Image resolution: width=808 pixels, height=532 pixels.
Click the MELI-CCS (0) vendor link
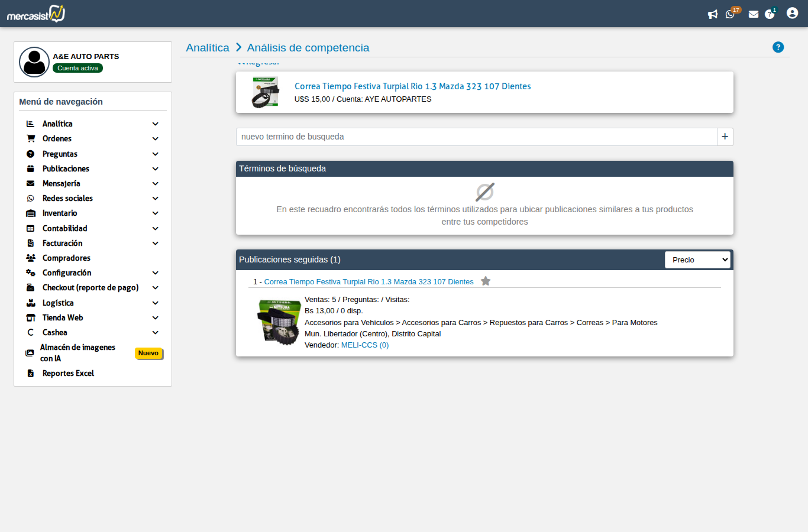tap(365, 345)
